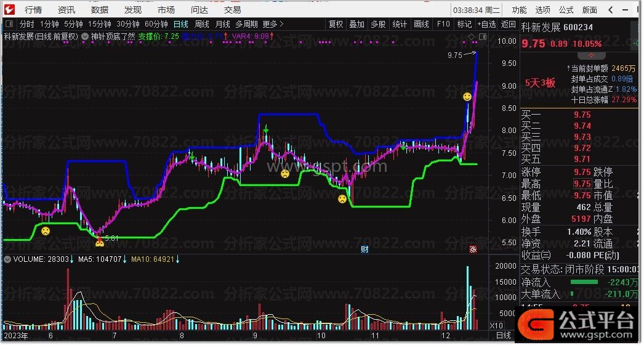Toggle right info panel icon
Viewport: 644px width, 345px height.
click(x=483, y=37)
